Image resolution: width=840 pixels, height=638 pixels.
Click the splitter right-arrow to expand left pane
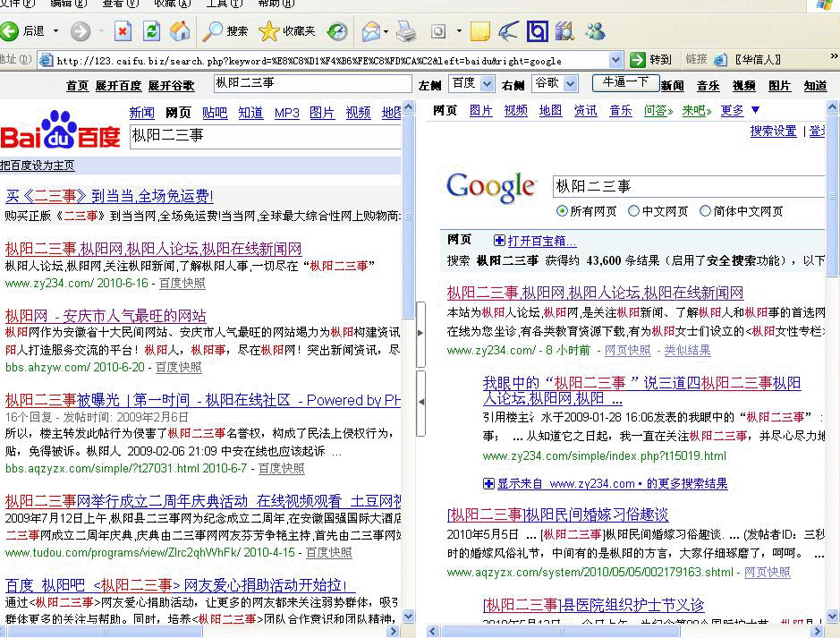point(420,333)
